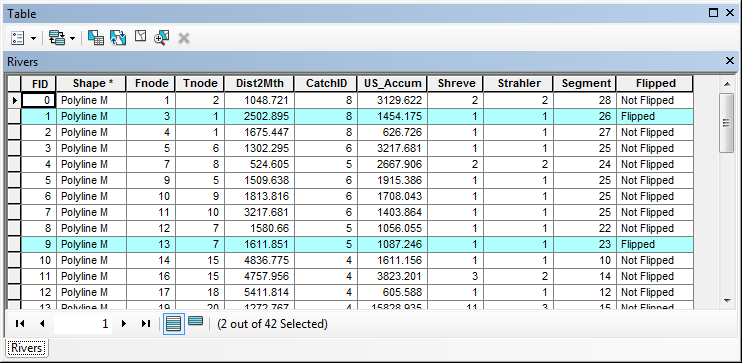Select row FID 4 via row selector
The width and height of the screenshot is (742, 363).
(14, 164)
